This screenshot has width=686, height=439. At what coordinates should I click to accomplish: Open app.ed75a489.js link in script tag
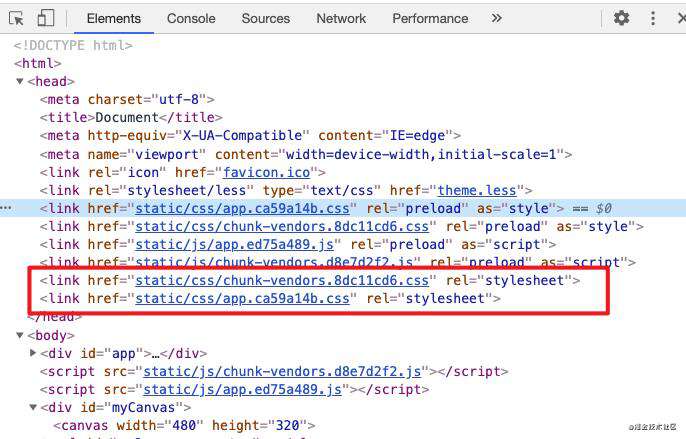tap(242, 390)
